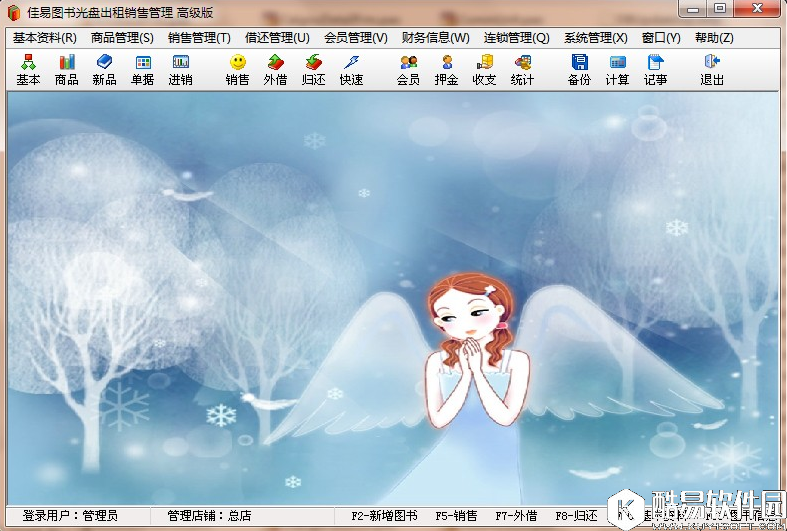Click the 押金 deposit icon
Viewport: 787px width, 531px height.
click(447, 69)
